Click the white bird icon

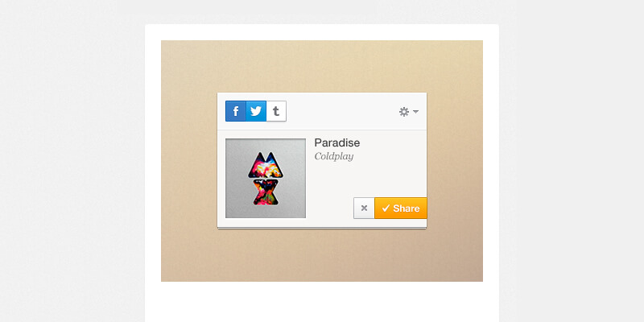[x=256, y=111]
